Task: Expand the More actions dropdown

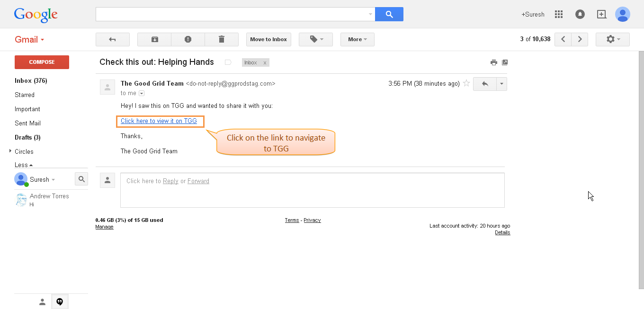Action: pos(358,39)
